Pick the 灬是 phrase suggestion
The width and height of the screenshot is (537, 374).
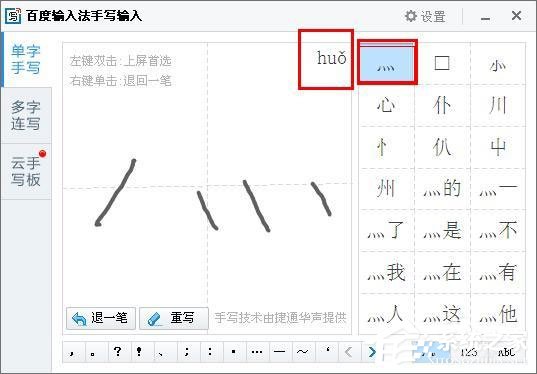[442, 230]
